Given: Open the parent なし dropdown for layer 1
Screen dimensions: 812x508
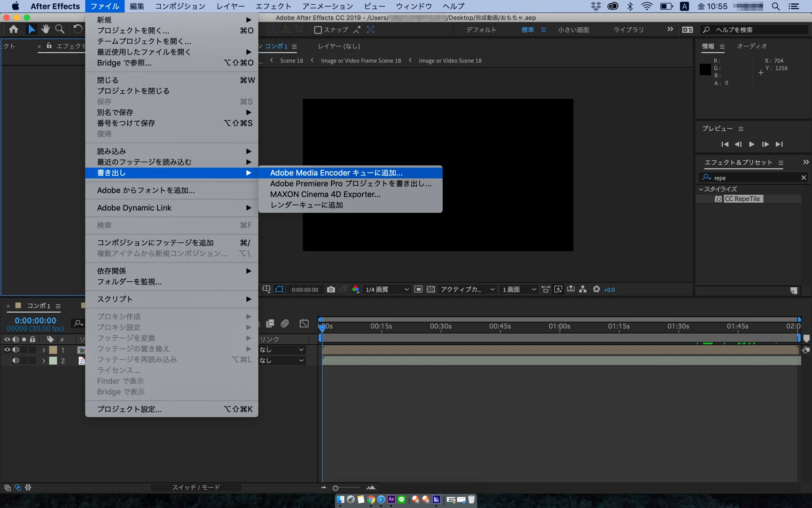Looking at the screenshot, I should 282,349.
